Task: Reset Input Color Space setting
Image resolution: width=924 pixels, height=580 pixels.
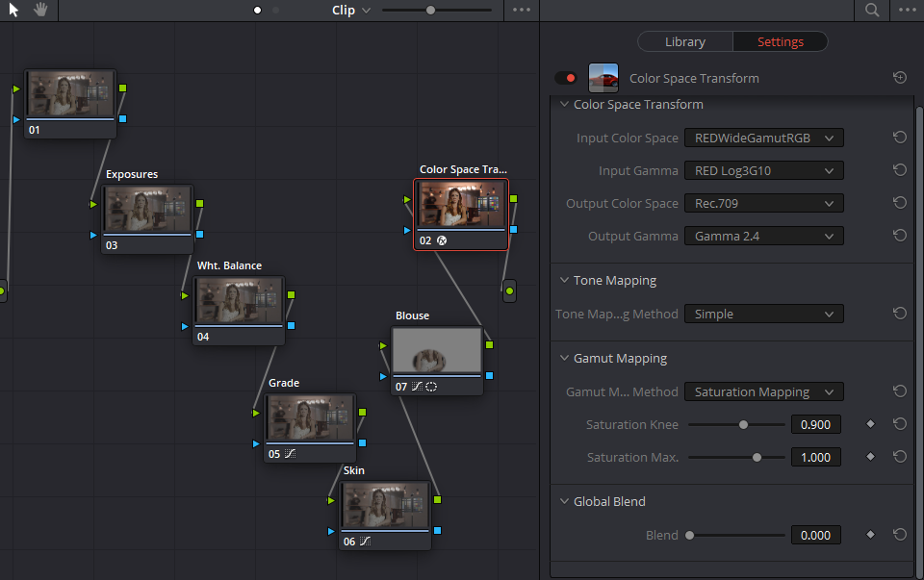Action: (900, 138)
